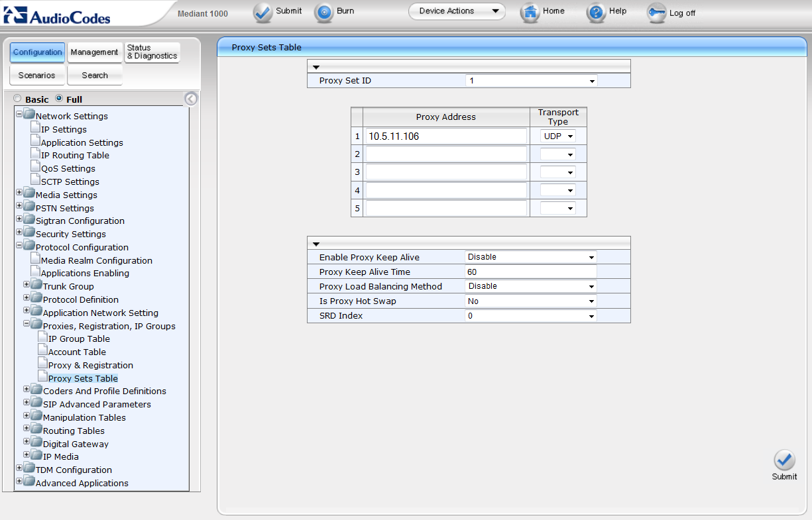Open the Proxy Set ID dropdown
812x520 pixels.
[531, 81]
